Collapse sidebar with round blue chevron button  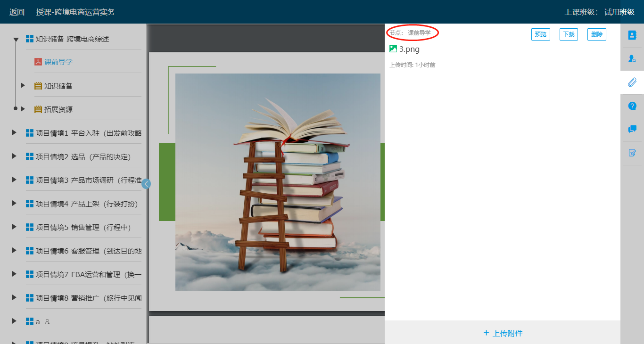(146, 184)
